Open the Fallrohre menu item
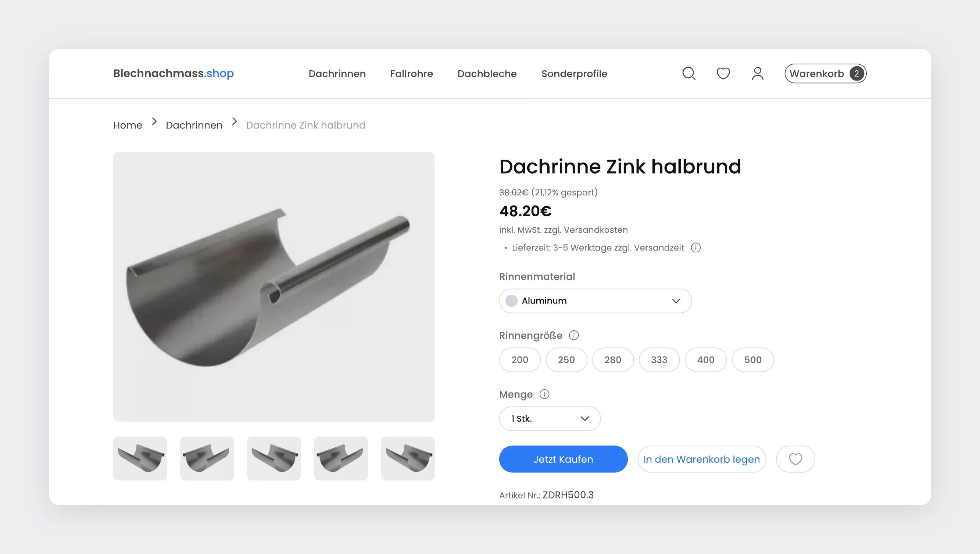This screenshot has width=980, height=554. point(411,74)
